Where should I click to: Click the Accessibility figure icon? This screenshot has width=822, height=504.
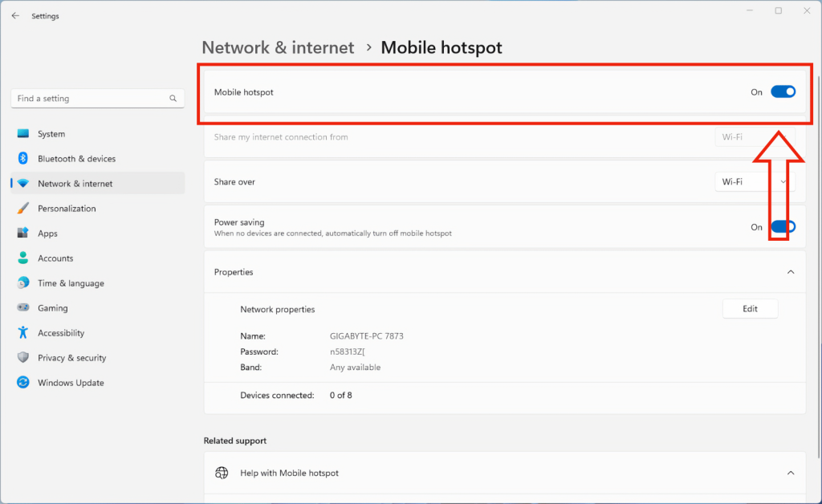pos(23,333)
